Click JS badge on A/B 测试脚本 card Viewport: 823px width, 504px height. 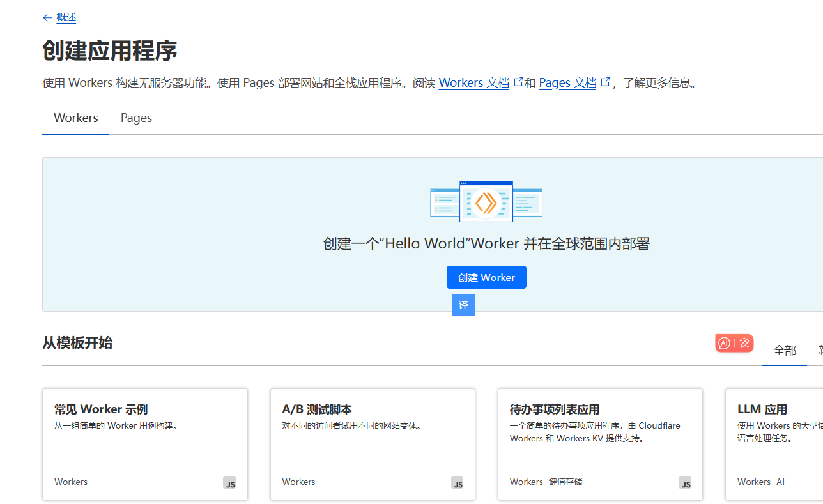tap(457, 483)
